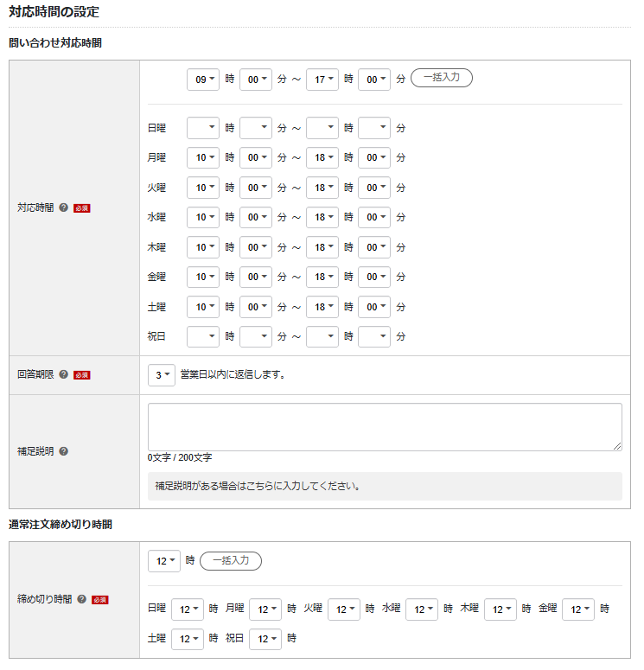Viewport: 644px width, 670px height.
Task: Open bulk start hour dropdown showing 09
Action: (203, 79)
